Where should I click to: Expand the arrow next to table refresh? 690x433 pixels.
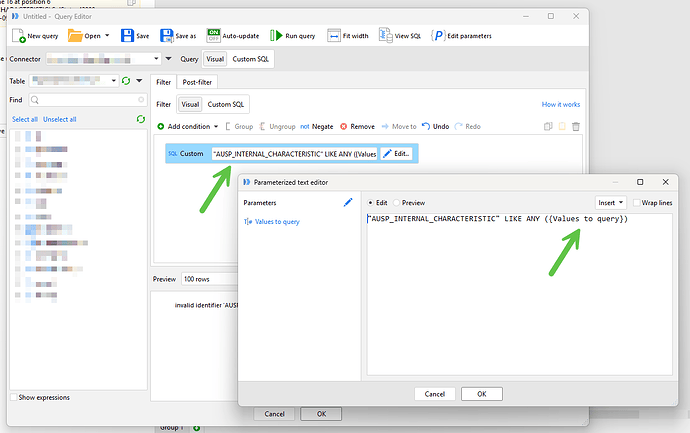pos(139,81)
